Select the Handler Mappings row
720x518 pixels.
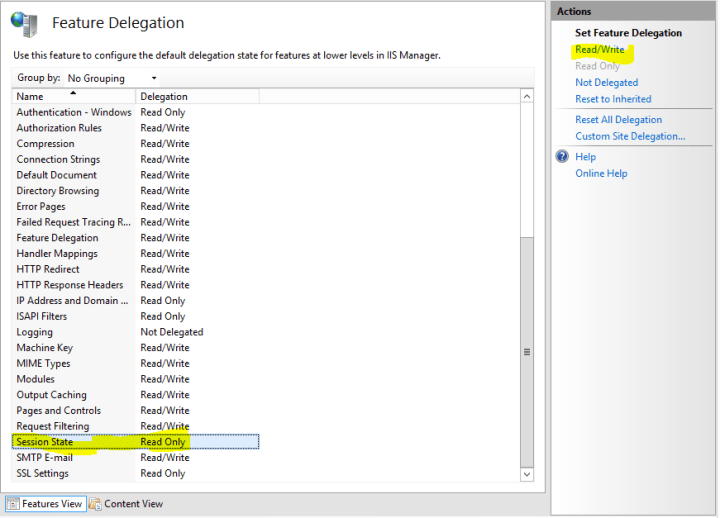135,253
